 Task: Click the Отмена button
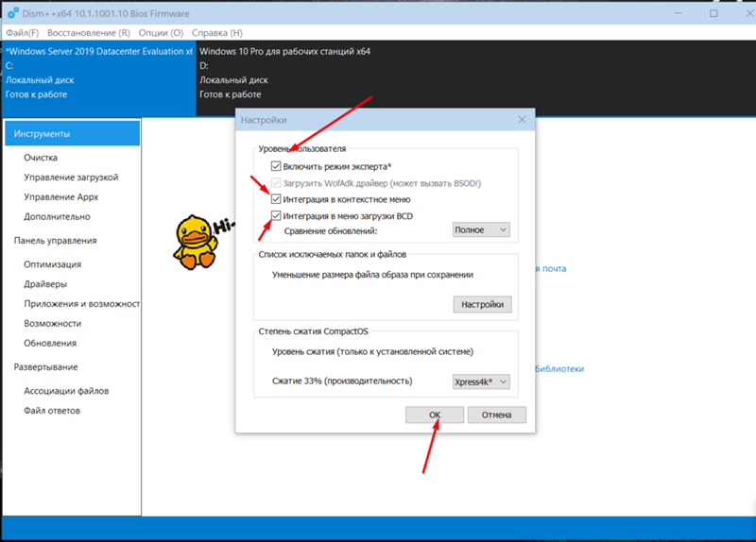pos(496,415)
